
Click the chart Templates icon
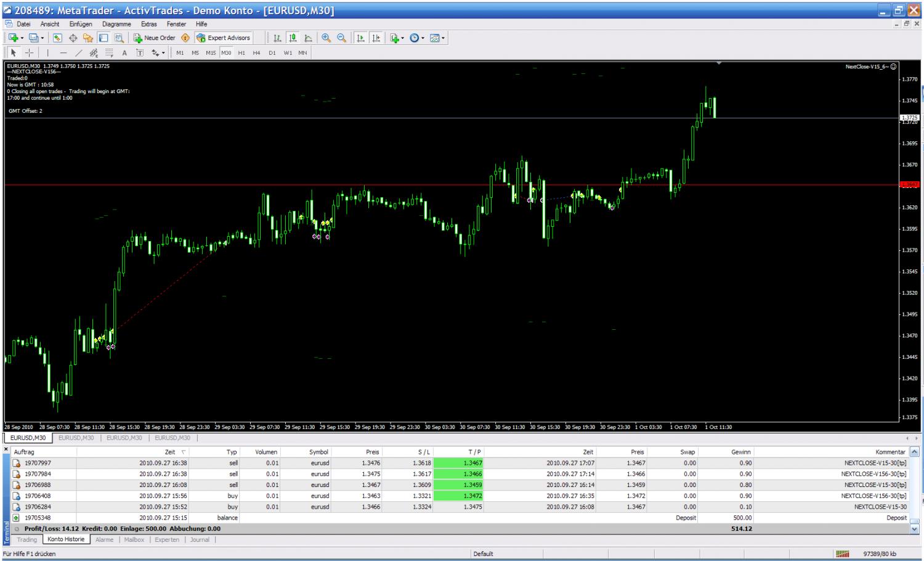click(434, 38)
